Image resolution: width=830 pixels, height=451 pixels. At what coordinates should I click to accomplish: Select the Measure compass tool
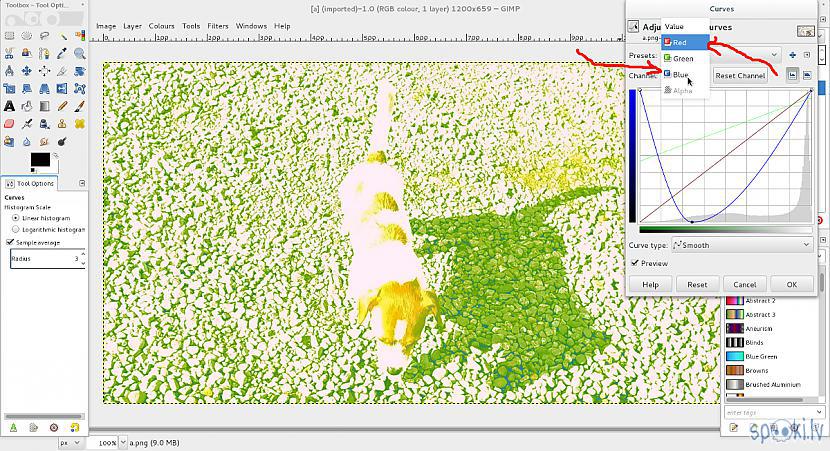(x=10, y=71)
